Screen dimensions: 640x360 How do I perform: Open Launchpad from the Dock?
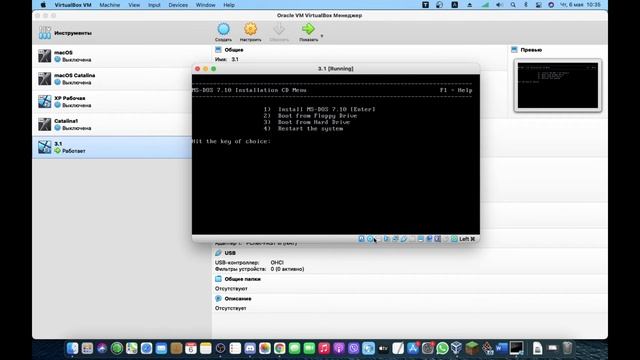[87, 348]
